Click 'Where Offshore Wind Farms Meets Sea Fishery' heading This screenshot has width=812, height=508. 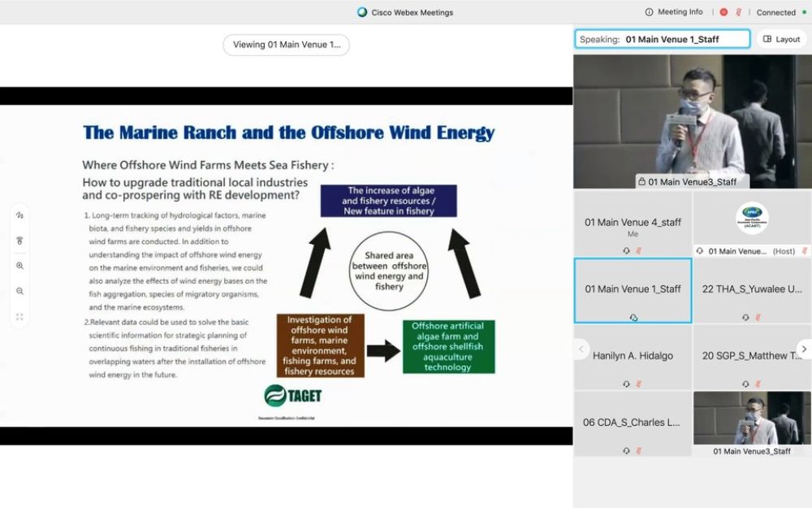(x=208, y=165)
